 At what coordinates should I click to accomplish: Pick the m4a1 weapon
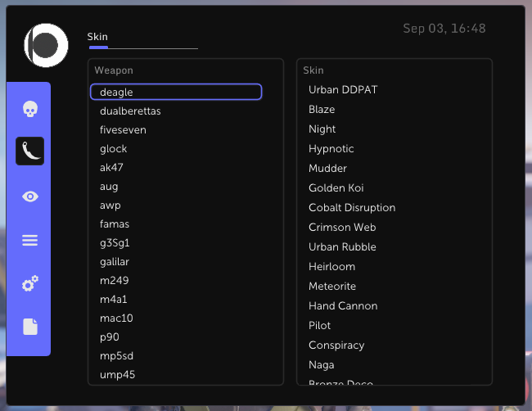point(113,300)
